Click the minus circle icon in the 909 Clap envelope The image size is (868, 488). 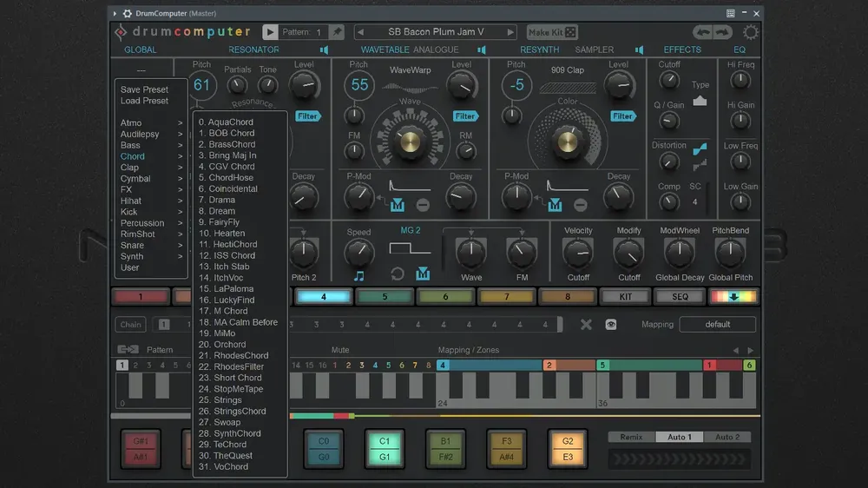click(x=580, y=206)
